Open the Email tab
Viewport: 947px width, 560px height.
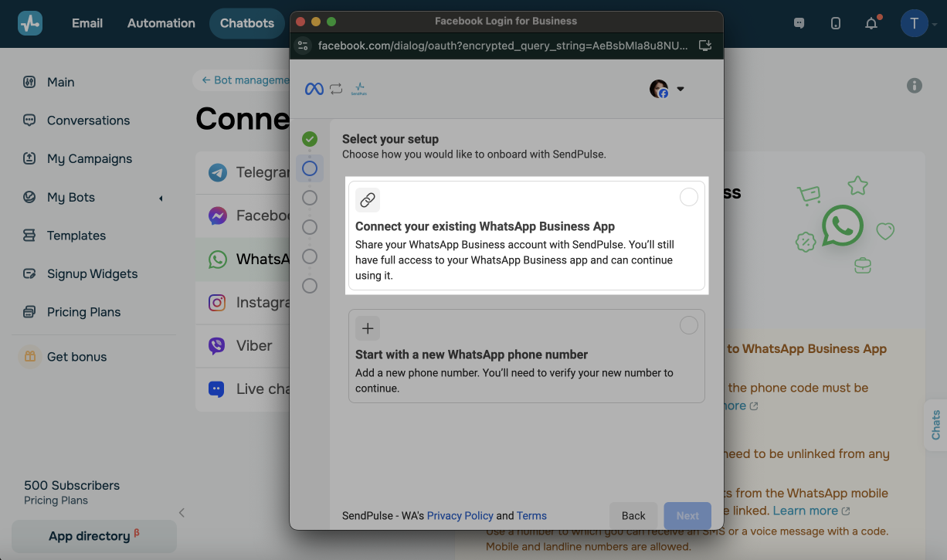87,23
